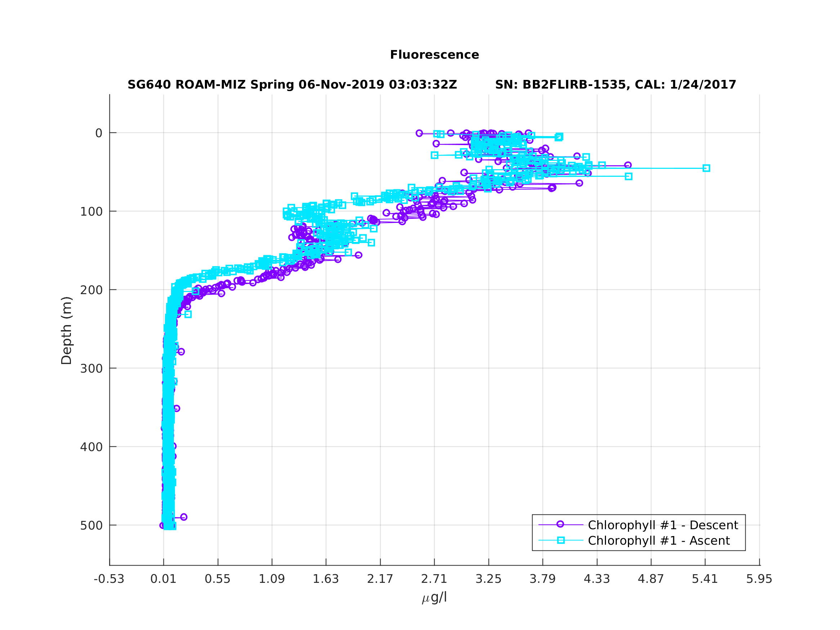Click the x-axis tick label 1.63
This screenshot has width=840, height=630.
pos(326,579)
